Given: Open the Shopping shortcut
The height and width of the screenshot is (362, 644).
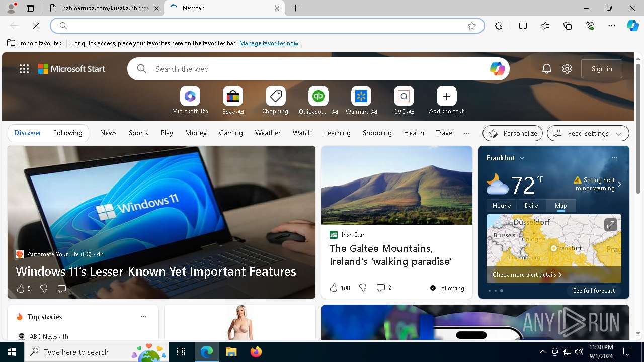Looking at the screenshot, I should click(276, 101).
